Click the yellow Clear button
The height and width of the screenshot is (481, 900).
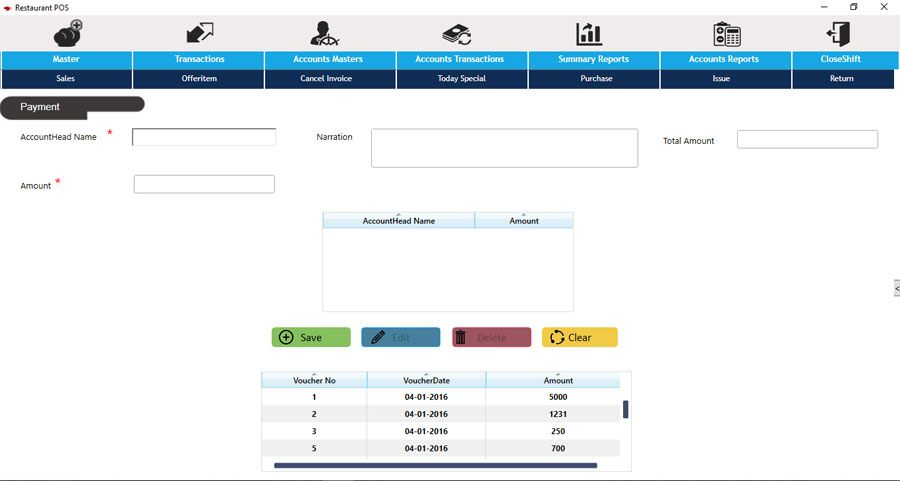(580, 338)
